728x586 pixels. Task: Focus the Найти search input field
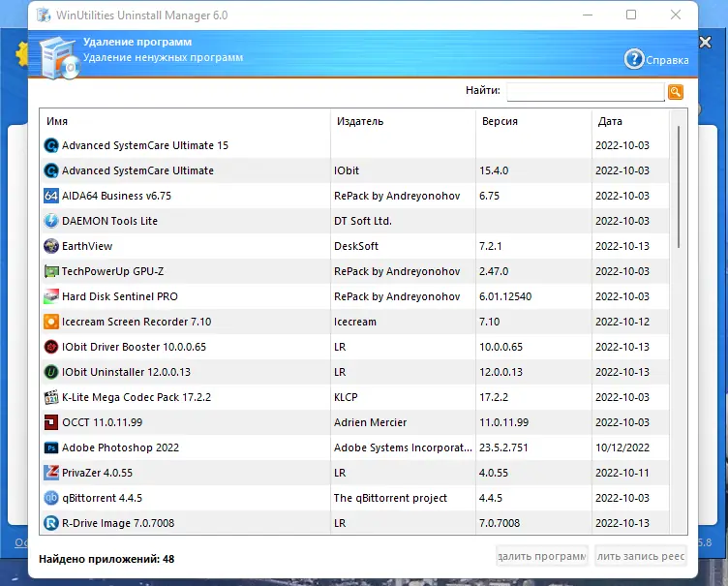tap(586, 92)
